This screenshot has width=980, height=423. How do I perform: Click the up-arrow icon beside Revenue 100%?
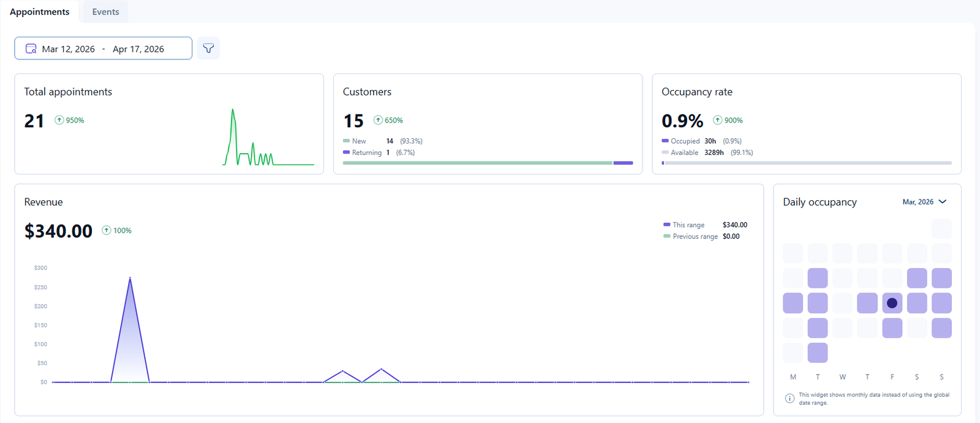tap(107, 230)
